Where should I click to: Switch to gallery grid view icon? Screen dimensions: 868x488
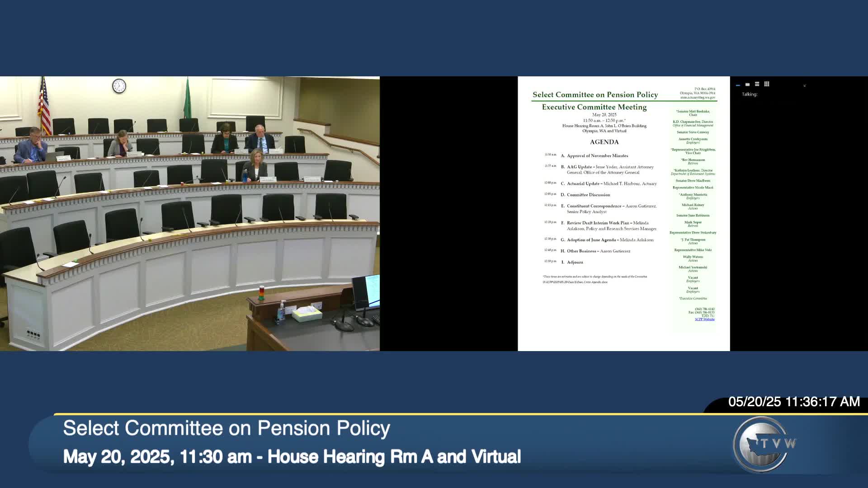767,84
